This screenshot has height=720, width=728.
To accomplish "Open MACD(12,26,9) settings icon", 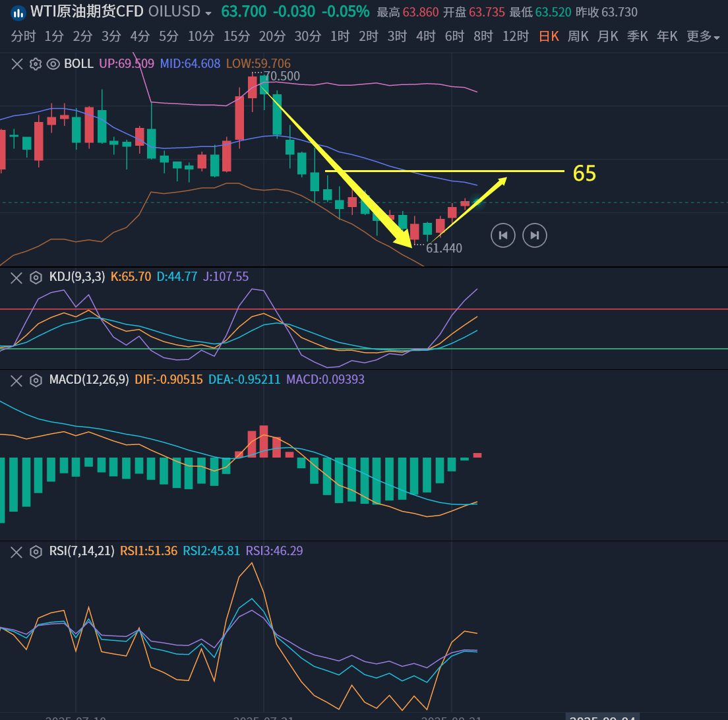I will [36, 380].
